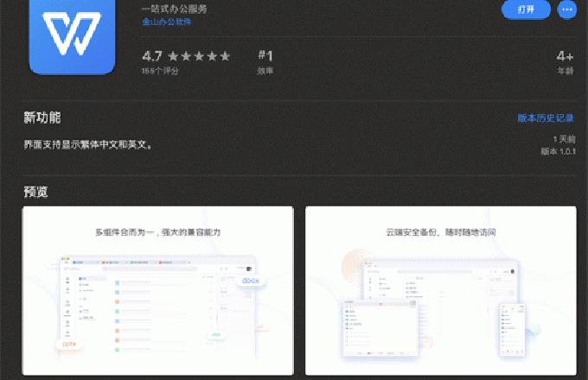Image resolution: width=588 pixels, height=380 pixels.
Task: Open the 云端安全备份 preview screenshot
Action: pos(441,290)
